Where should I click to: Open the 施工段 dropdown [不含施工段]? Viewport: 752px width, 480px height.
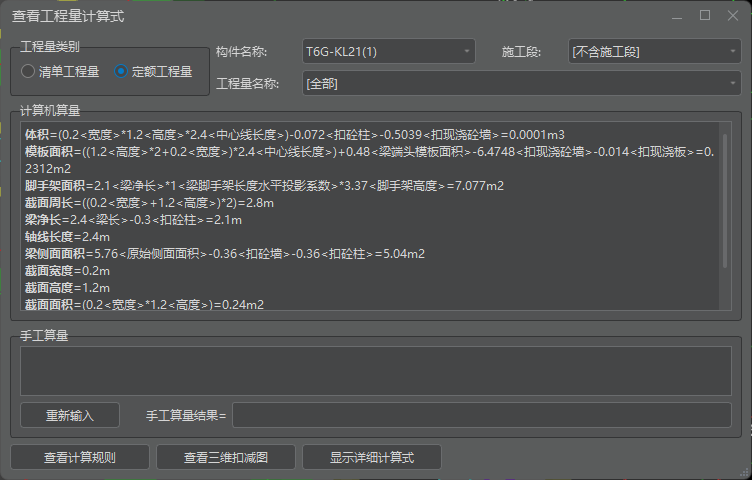(x=655, y=51)
